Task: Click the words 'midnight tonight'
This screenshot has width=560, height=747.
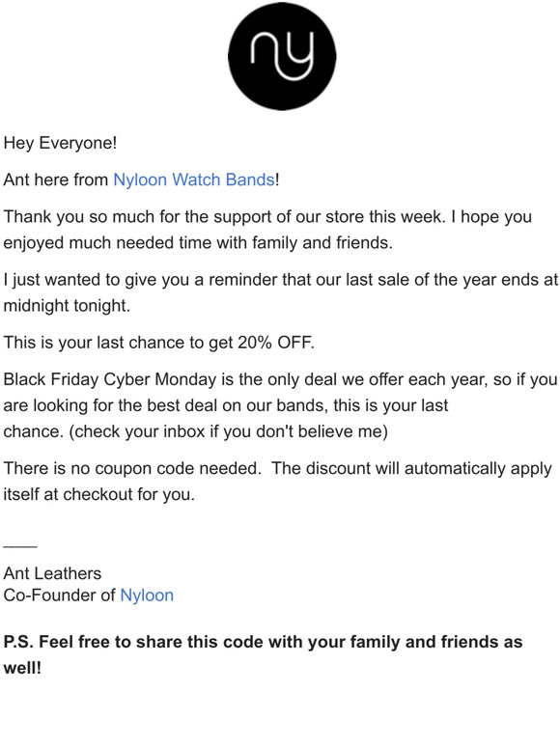Action: pyautogui.click(x=67, y=306)
